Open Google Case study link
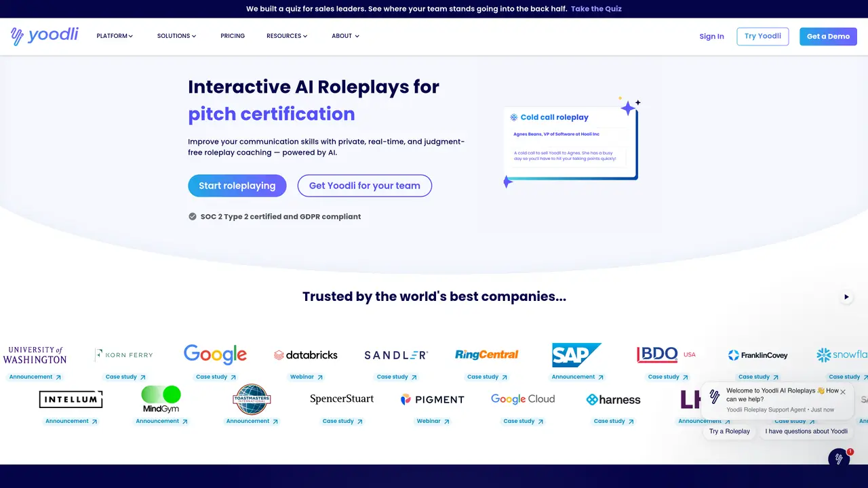This screenshot has height=488, width=868. pos(216,377)
